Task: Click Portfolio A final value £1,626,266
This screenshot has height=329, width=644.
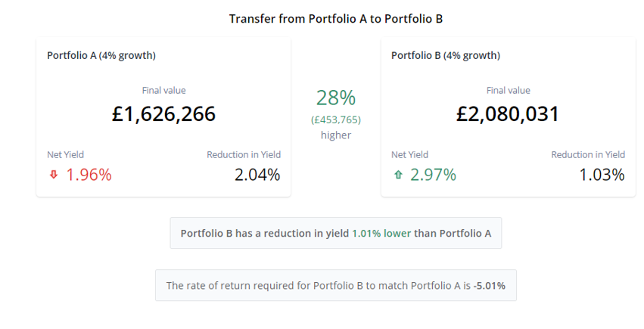Action: 163,114
